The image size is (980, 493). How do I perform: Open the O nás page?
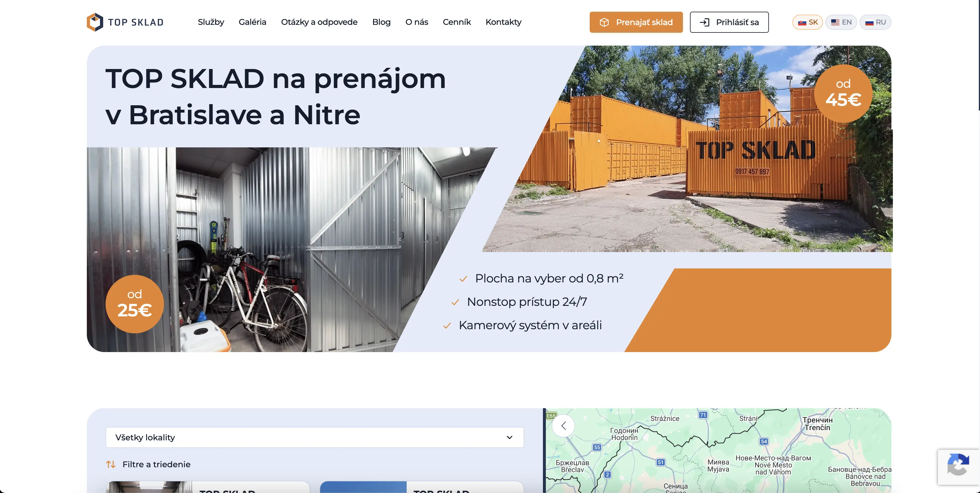point(417,22)
